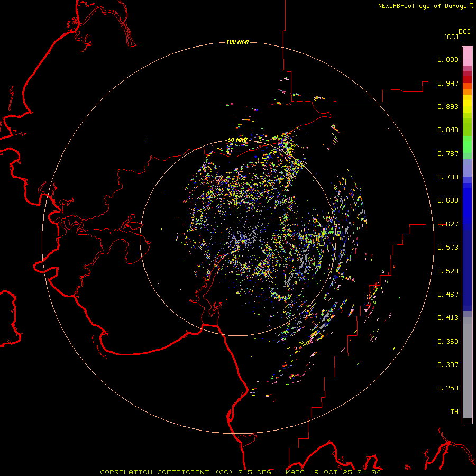Click the [CC] legend unit label
Screen dimensions: 476x476
[x=451, y=36]
